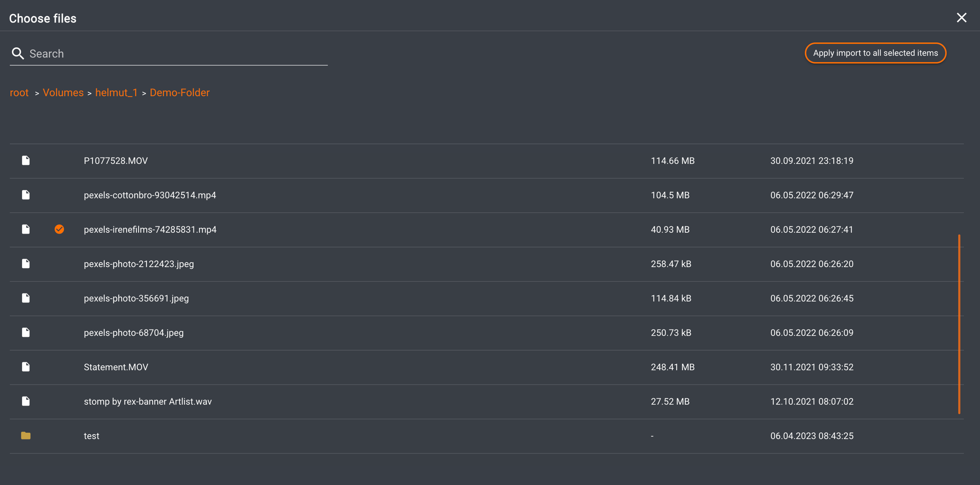Select the pexels-photo-356691.jpeg file name

point(136,298)
